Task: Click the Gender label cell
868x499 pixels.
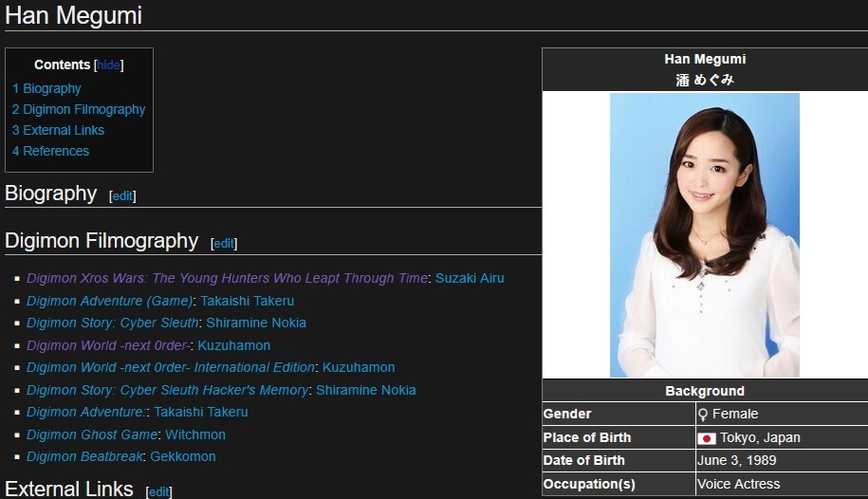Action: pyautogui.click(x=619, y=414)
